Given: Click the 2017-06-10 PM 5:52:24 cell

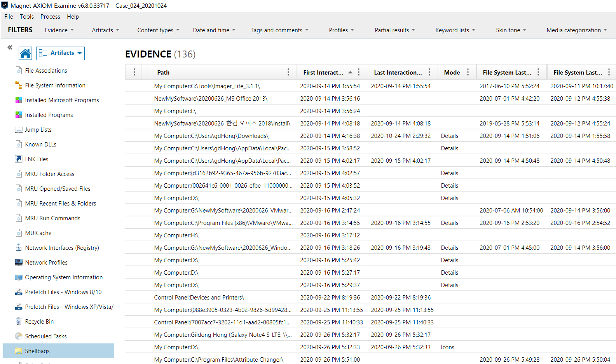Looking at the screenshot, I should coord(510,86).
